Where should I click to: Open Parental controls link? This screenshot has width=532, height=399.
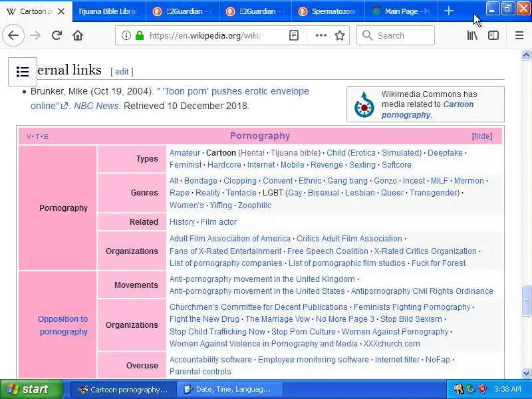[x=200, y=372]
